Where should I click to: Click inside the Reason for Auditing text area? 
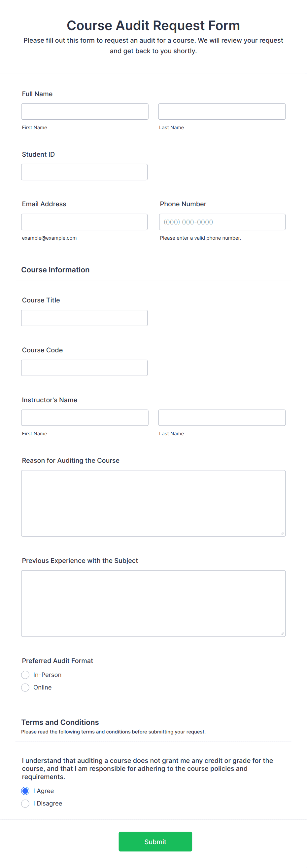coord(153,502)
